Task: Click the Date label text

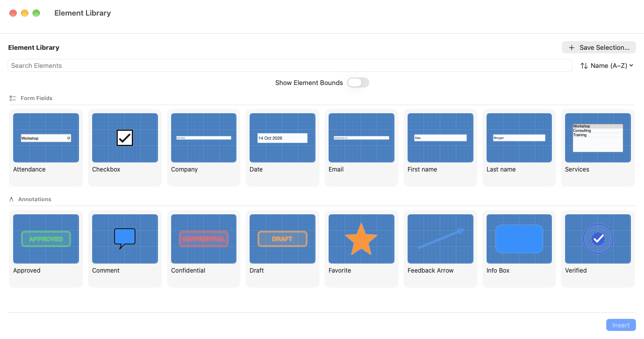Action: [x=256, y=169]
